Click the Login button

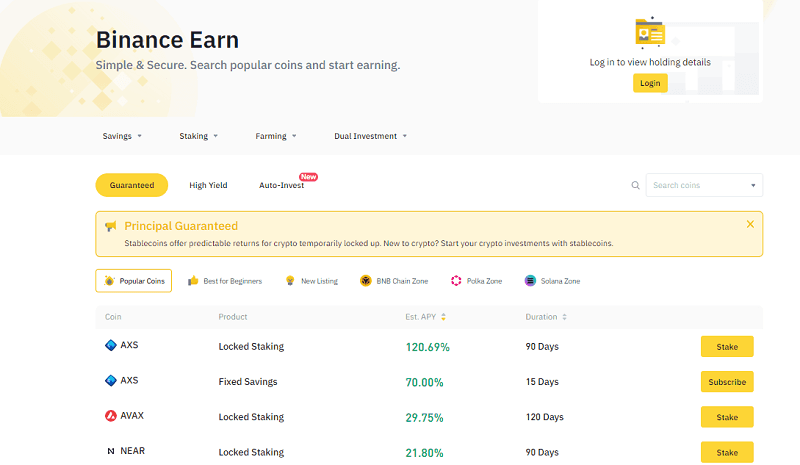pos(650,83)
